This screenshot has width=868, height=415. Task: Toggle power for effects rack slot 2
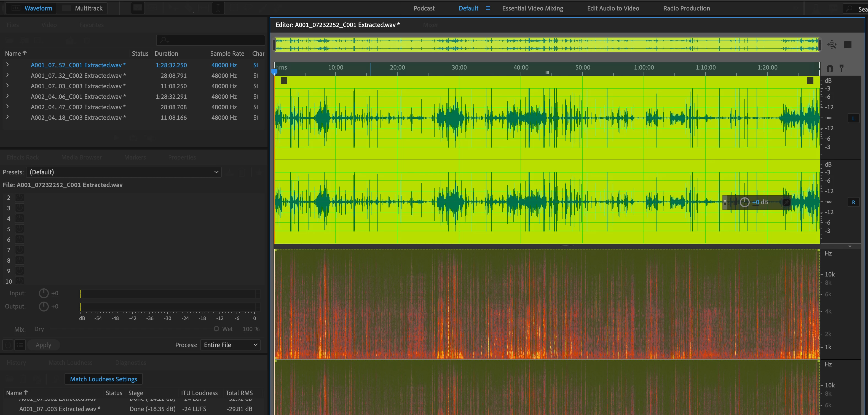20,198
